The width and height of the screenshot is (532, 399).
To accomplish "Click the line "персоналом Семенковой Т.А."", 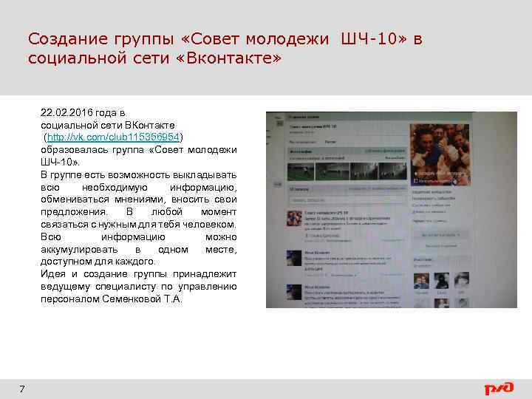I will click(x=112, y=299).
